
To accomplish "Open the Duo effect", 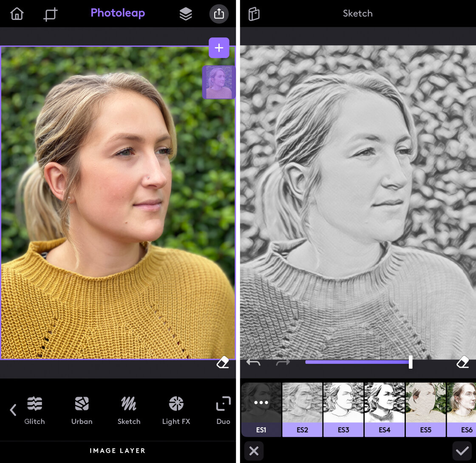I will point(223,410).
